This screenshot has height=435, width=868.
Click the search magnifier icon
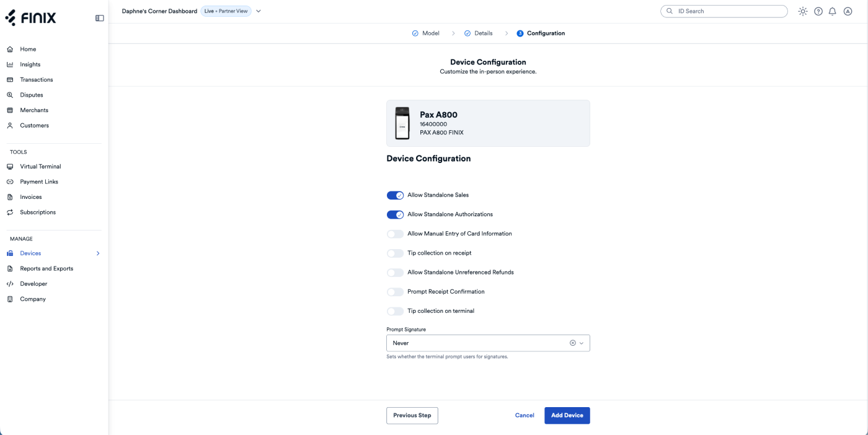[x=670, y=11]
